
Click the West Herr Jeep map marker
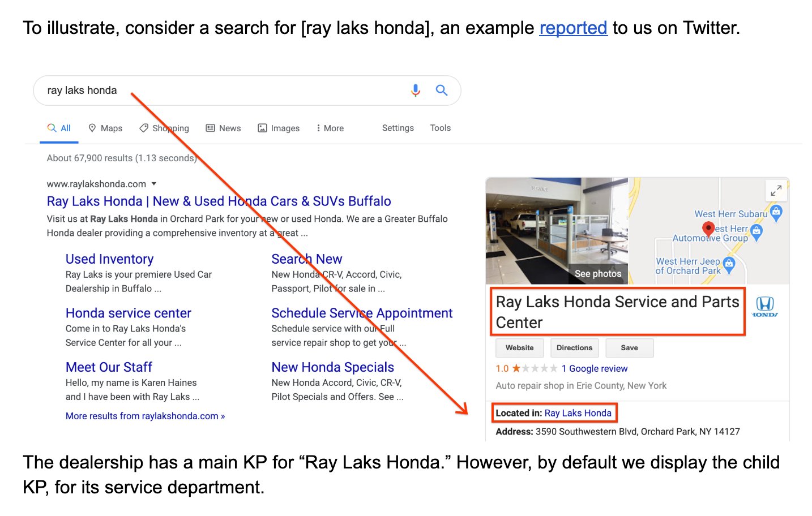[x=729, y=264]
